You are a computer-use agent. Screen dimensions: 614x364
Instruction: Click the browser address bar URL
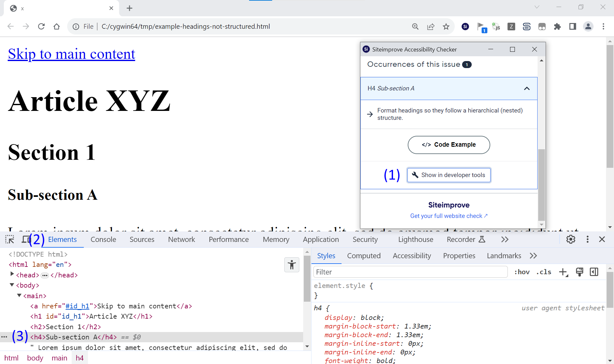coord(186,27)
